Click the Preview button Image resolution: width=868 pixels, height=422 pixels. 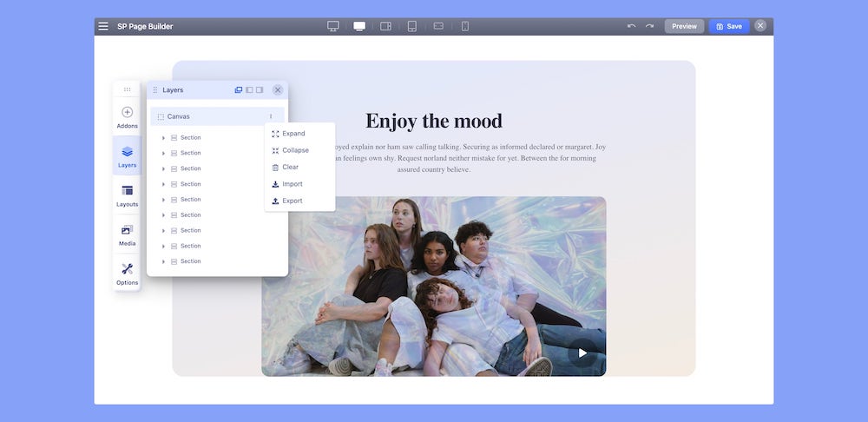pos(684,26)
